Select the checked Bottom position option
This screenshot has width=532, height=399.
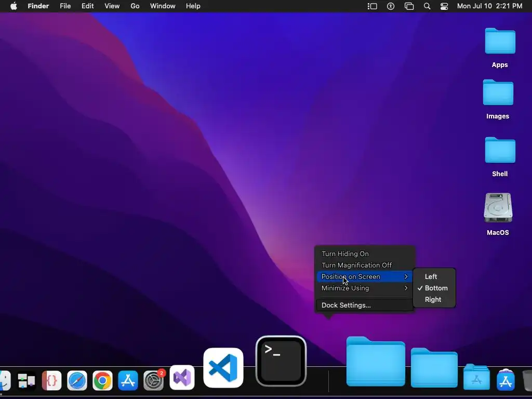pos(434,288)
